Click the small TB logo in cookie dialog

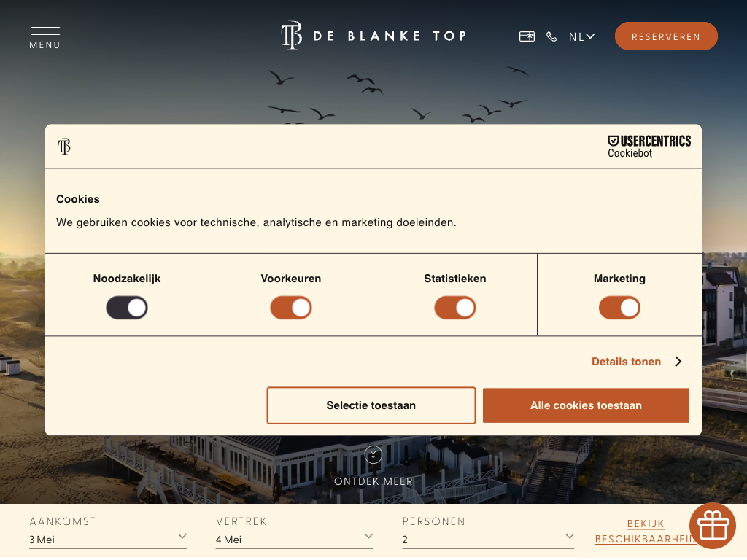(64, 147)
